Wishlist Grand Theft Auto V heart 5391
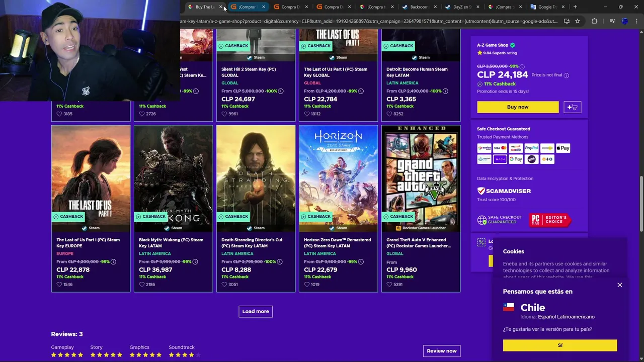This screenshot has height=362, width=644. pyautogui.click(x=389, y=285)
